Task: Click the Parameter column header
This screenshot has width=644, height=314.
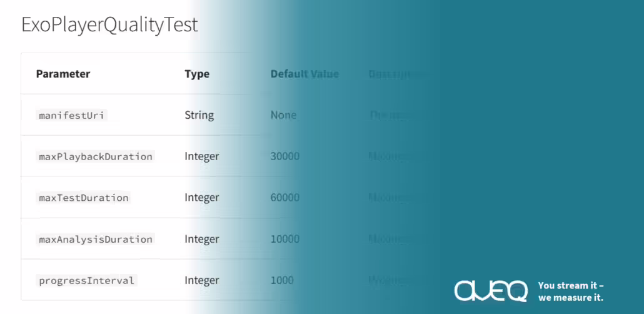Action: (x=63, y=74)
